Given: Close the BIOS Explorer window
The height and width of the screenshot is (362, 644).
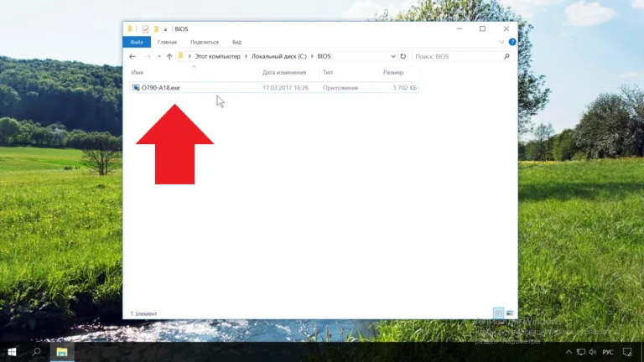Looking at the screenshot, I should click(x=506, y=28).
